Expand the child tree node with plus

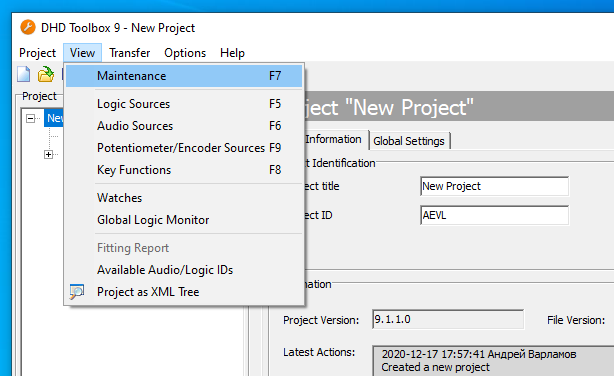pyautogui.click(x=48, y=154)
